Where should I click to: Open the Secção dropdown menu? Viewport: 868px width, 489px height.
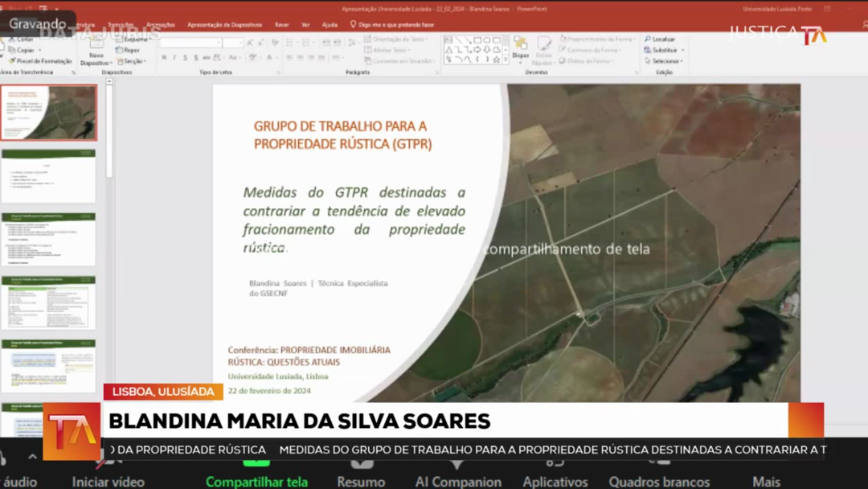click(x=133, y=61)
